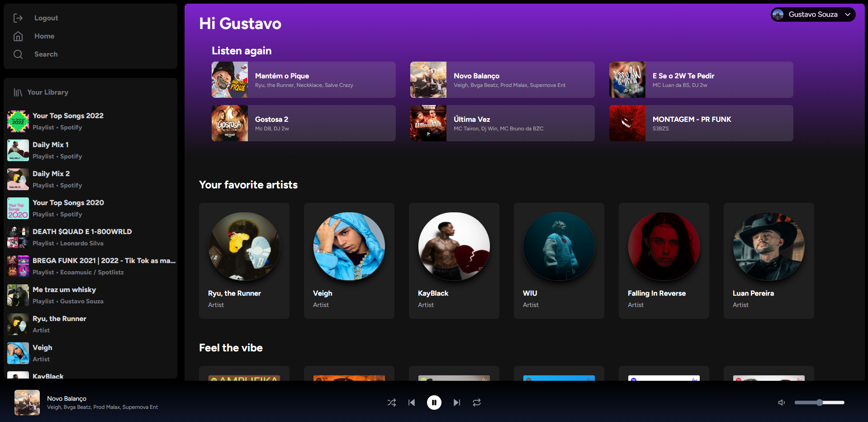
Task: Open Falling In Reverse artist card
Action: click(x=664, y=261)
